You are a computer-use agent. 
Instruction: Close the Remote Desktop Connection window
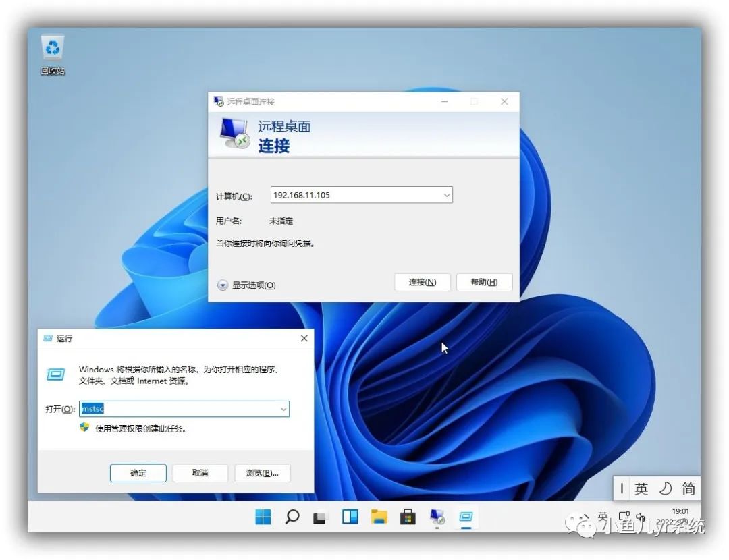pyautogui.click(x=504, y=101)
